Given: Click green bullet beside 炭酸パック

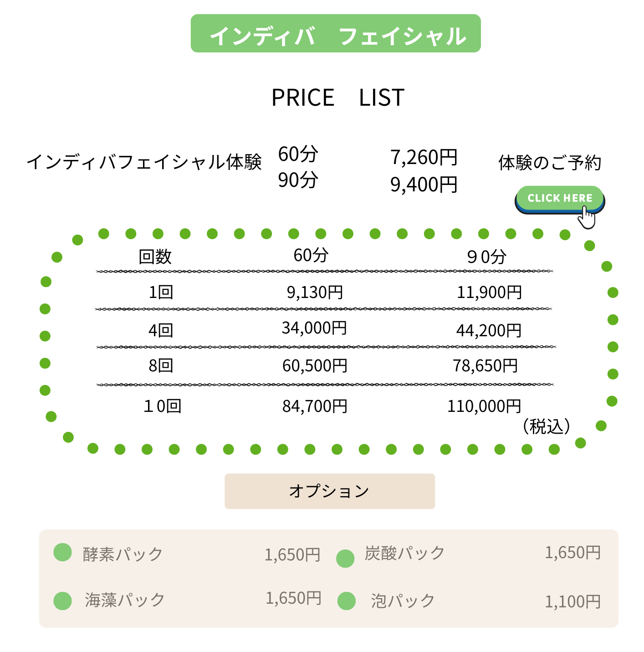Looking at the screenshot, I should pyautogui.click(x=345, y=558).
